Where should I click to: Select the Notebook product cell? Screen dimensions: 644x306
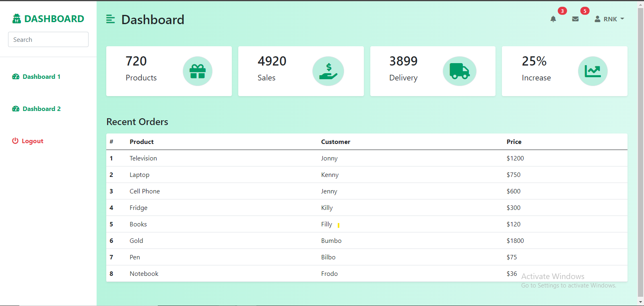(x=144, y=273)
